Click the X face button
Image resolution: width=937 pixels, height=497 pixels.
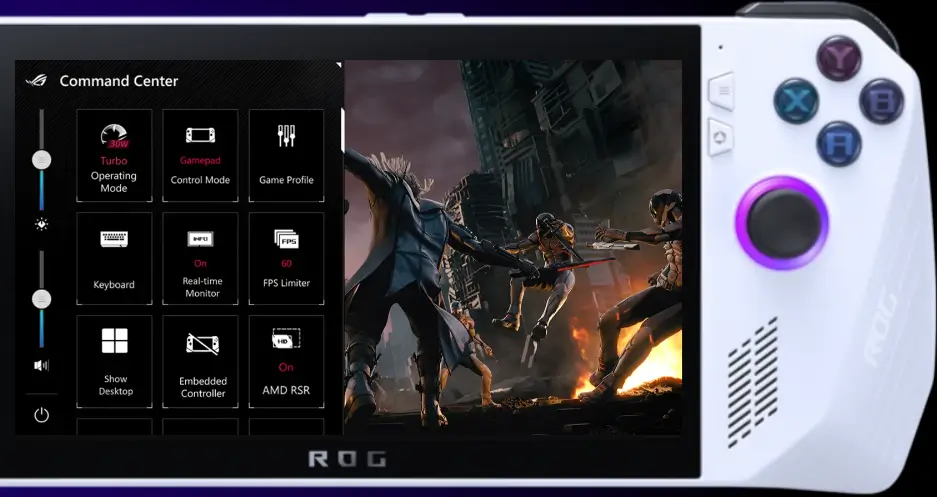pyautogui.click(x=796, y=101)
